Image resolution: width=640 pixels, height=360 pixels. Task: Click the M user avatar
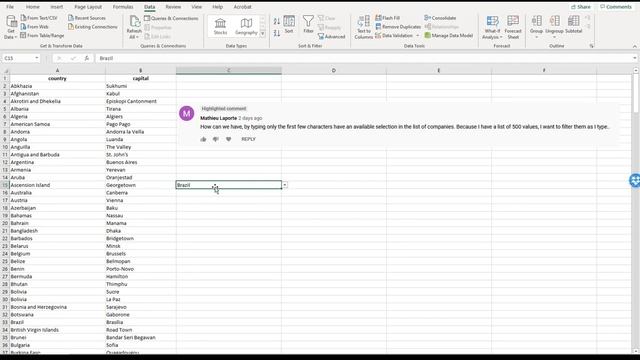click(187, 113)
